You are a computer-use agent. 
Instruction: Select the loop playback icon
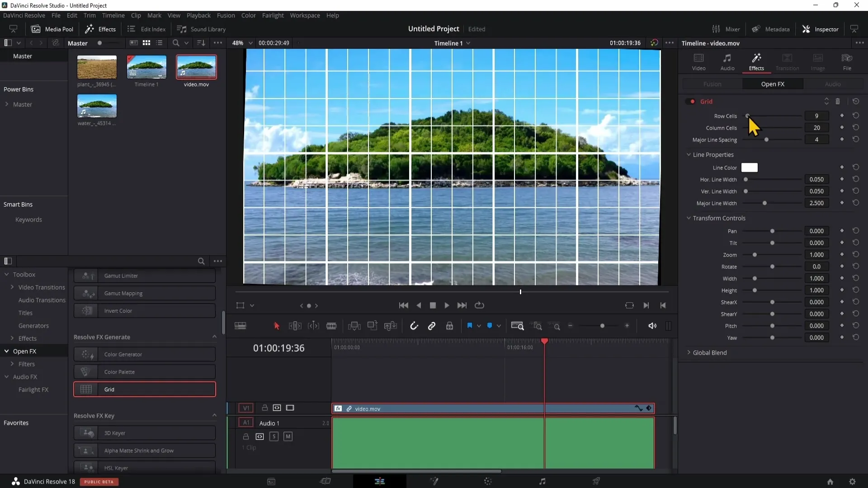(x=481, y=305)
